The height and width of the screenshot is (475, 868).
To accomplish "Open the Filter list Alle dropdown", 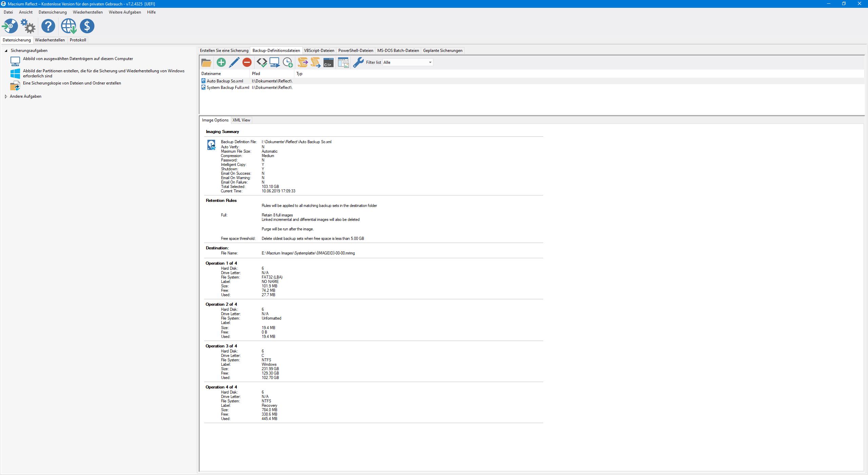I will click(x=430, y=62).
